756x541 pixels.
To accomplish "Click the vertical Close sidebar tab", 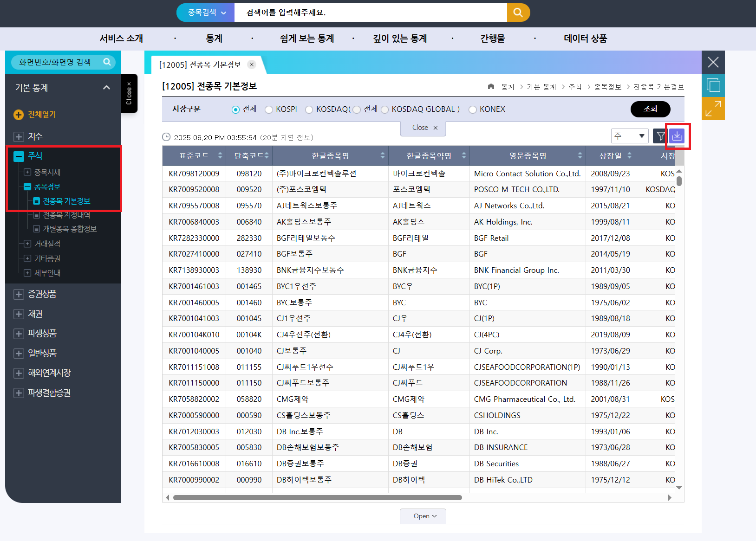I will pyautogui.click(x=129, y=93).
